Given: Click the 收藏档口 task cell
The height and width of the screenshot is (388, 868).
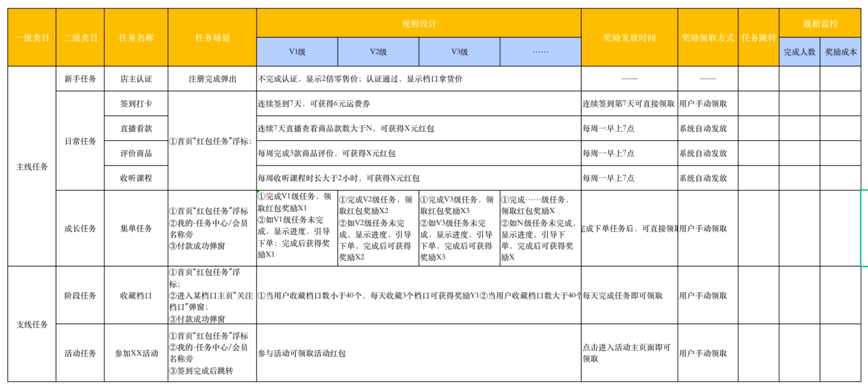Looking at the screenshot, I should [136, 295].
